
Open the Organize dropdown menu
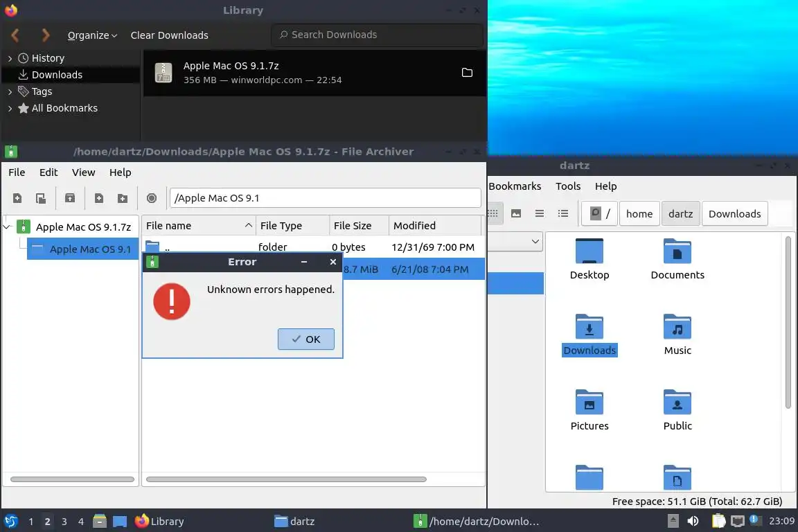click(92, 35)
